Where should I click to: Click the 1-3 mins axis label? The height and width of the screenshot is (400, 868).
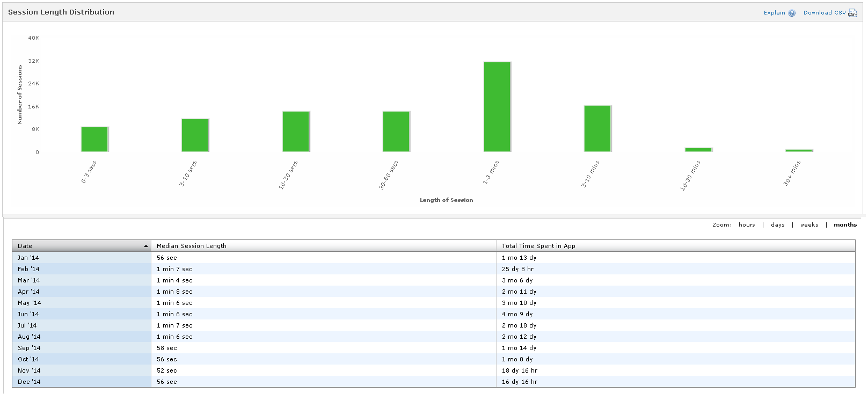pyautogui.click(x=491, y=172)
